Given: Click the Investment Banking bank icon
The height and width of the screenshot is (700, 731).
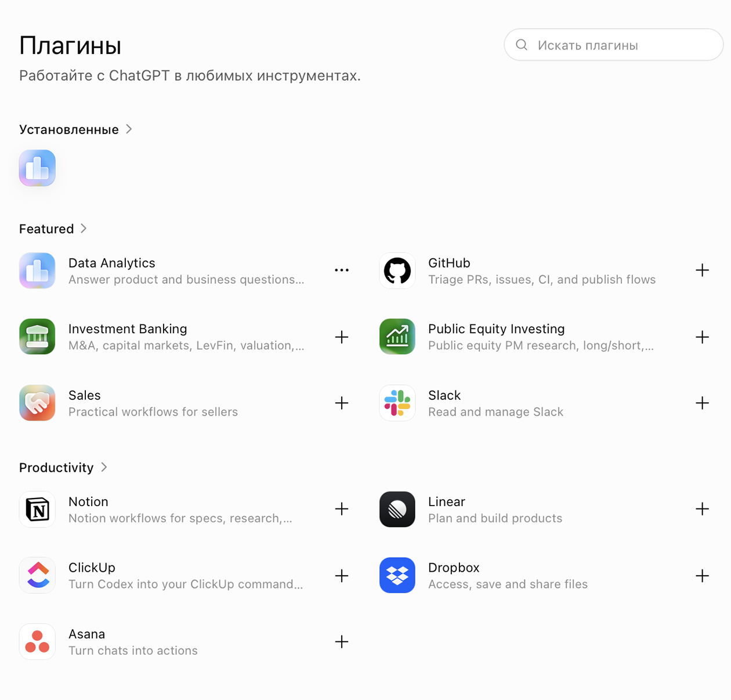Looking at the screenshot, I should click(x=37, y=337).
